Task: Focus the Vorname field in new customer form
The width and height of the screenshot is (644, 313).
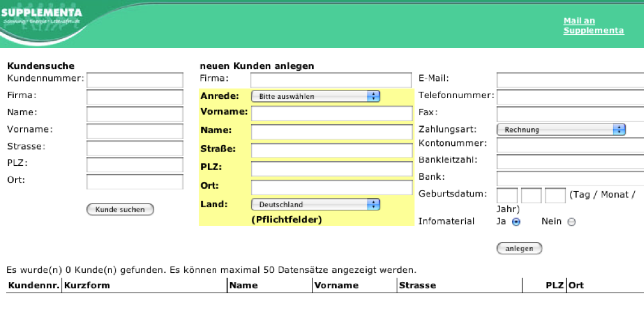Action: click(331, 114)
